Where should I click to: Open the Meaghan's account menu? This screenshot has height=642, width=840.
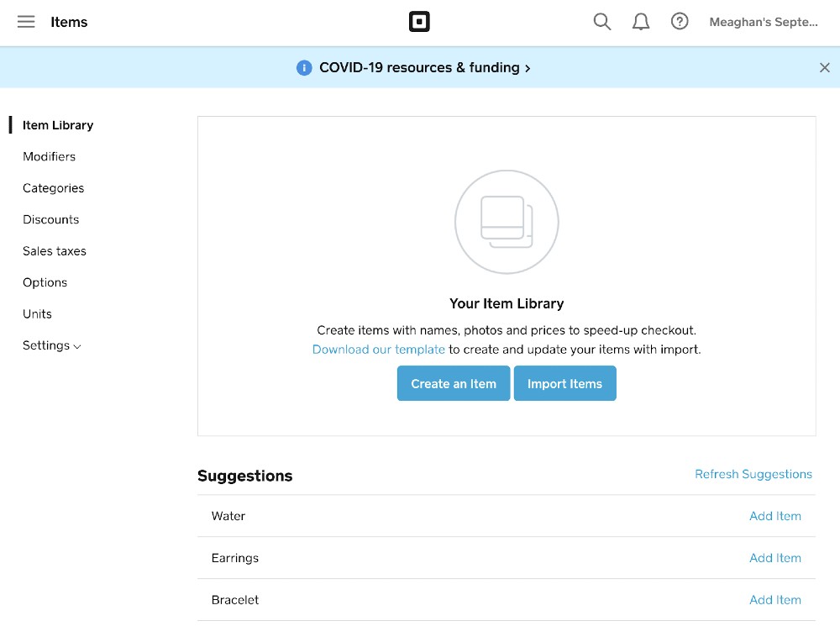[x=763, y=22]
